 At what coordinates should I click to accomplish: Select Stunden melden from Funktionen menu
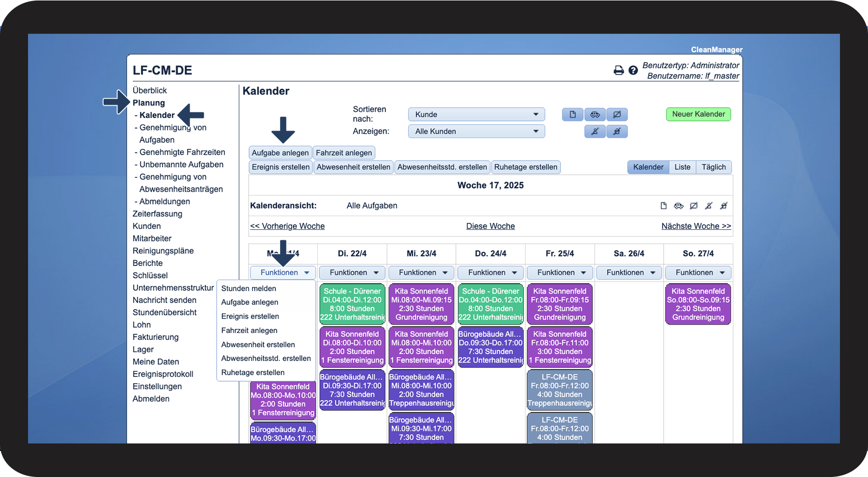click(x=249, y=288)
